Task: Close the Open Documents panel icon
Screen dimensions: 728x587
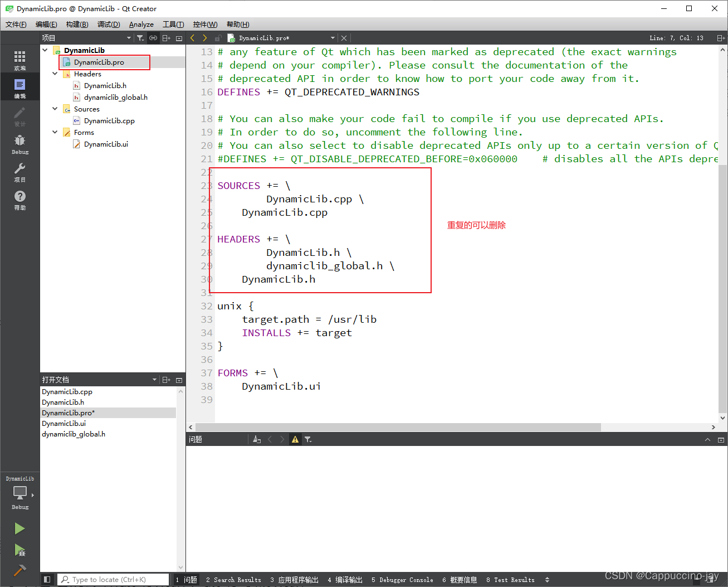Action: click(x=179, y=380)
